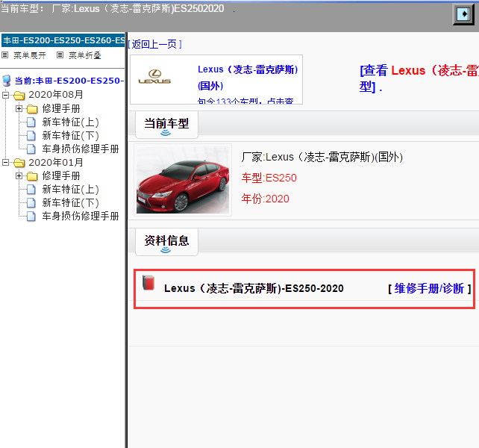Click the page icon of 车身损伤修理手册 under 2020年08月
Screen dimensions: 479x448
pyautogui.click(x=31, y=149)
